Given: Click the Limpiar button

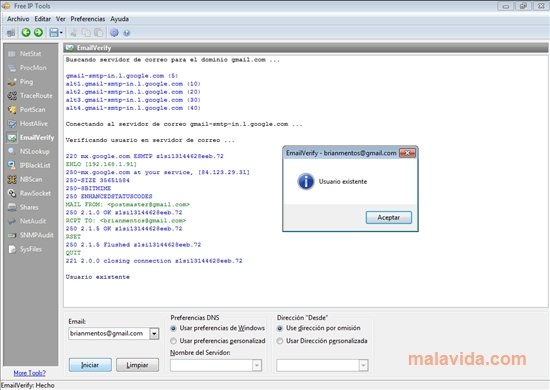Looking at the screenshot, I should [x=138, y=365].
